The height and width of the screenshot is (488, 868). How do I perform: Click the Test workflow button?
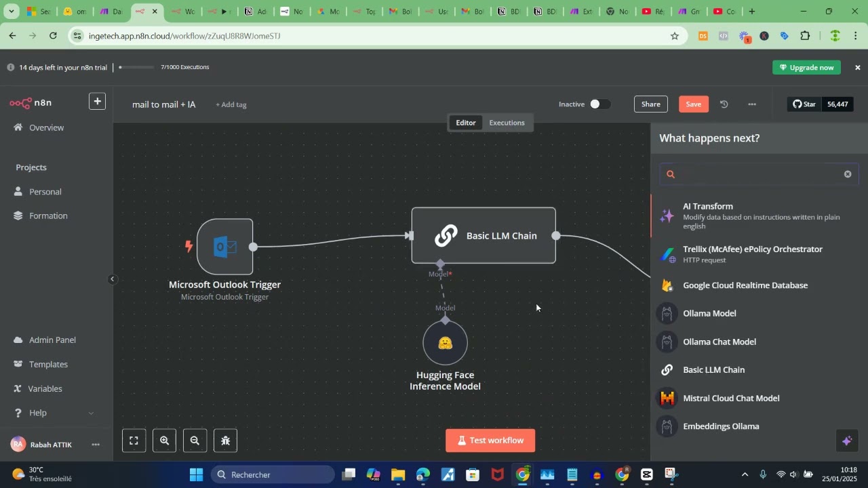(x=490, y=441)
